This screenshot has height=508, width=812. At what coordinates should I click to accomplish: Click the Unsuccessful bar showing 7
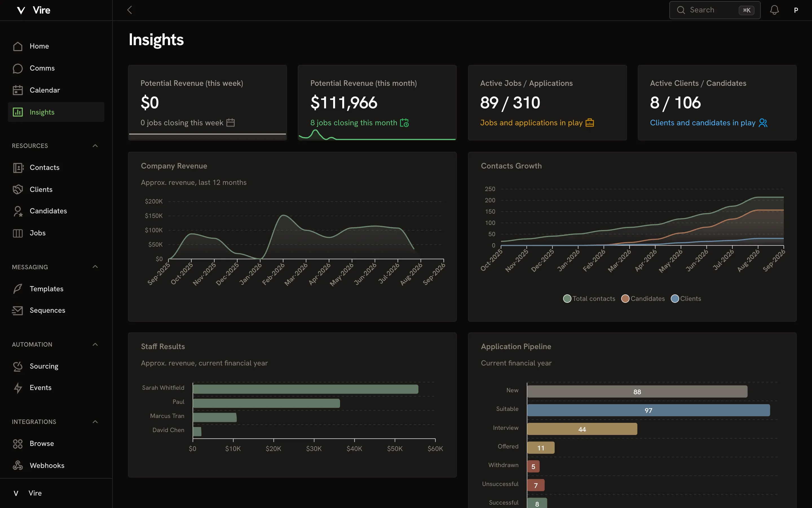click(x=536, y=485)
